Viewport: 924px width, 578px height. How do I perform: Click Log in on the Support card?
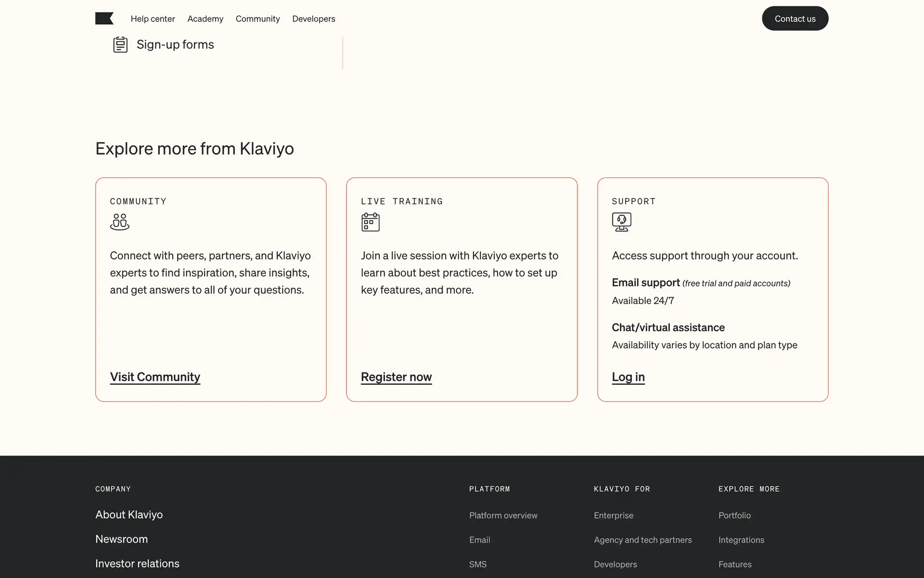[628, 377]
